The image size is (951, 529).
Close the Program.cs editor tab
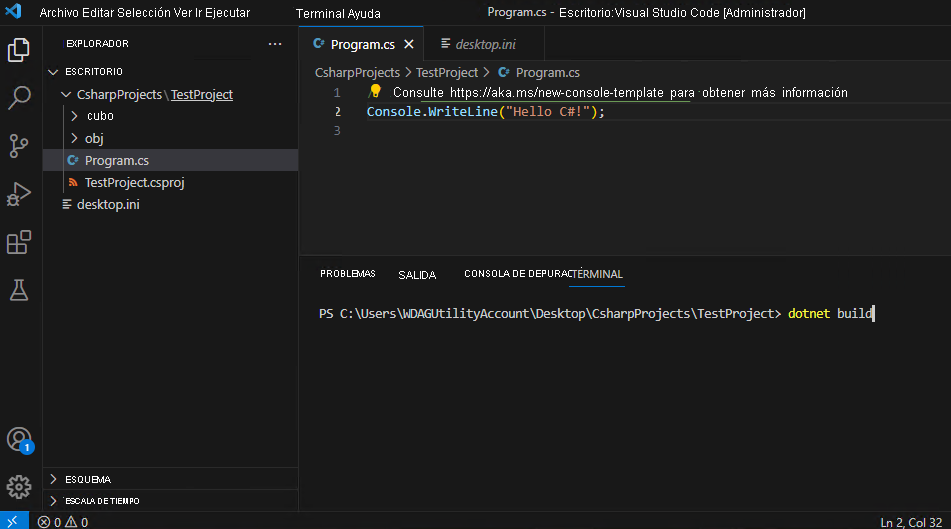(x=409, y=44)
